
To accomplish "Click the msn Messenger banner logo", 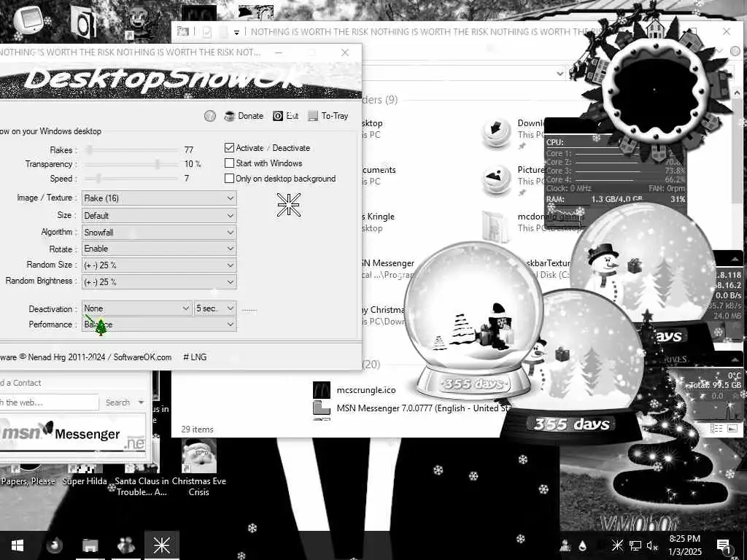I will click(x=71, y=433).
